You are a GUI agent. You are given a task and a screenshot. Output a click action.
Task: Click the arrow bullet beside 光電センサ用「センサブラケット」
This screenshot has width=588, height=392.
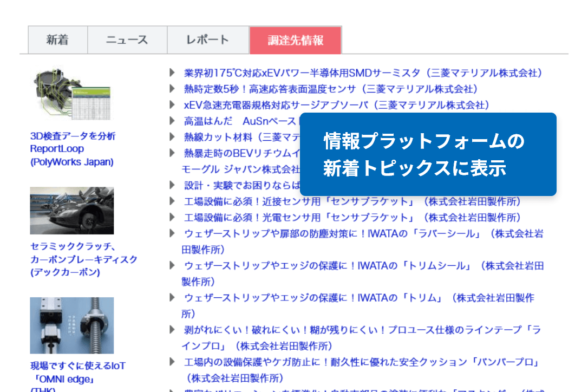point(172,217)
